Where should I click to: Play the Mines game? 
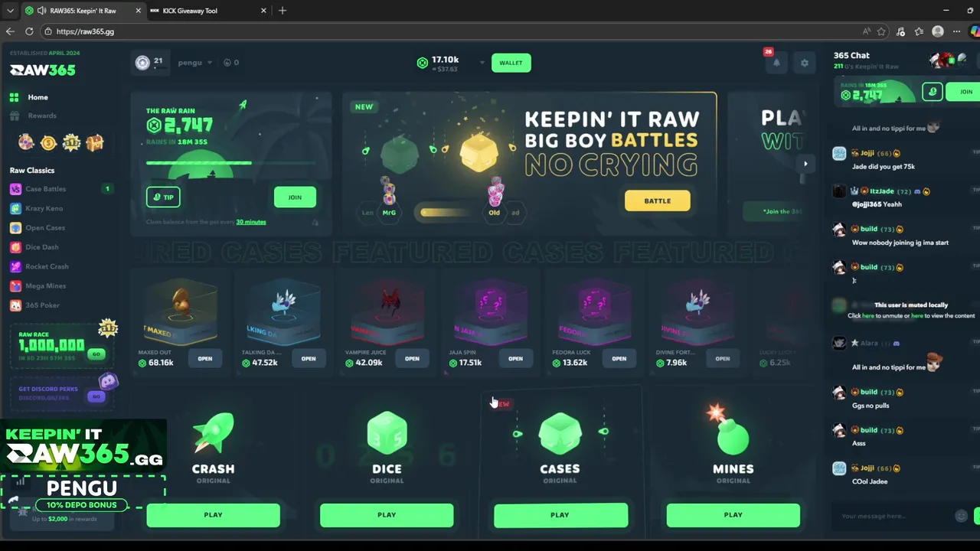point(733,515)
